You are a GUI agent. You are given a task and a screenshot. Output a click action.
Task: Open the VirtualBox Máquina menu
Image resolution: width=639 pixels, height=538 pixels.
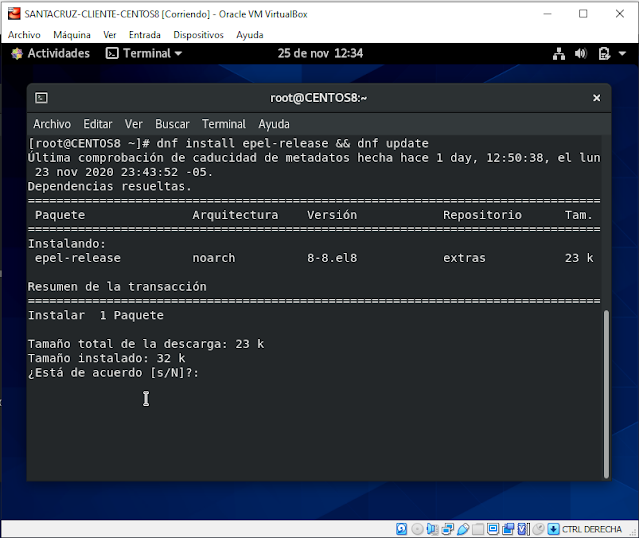tap(72, 35)
